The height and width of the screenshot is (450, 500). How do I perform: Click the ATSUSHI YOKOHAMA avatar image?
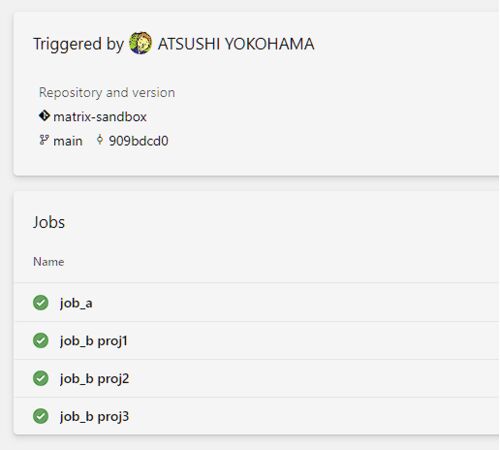140,43
